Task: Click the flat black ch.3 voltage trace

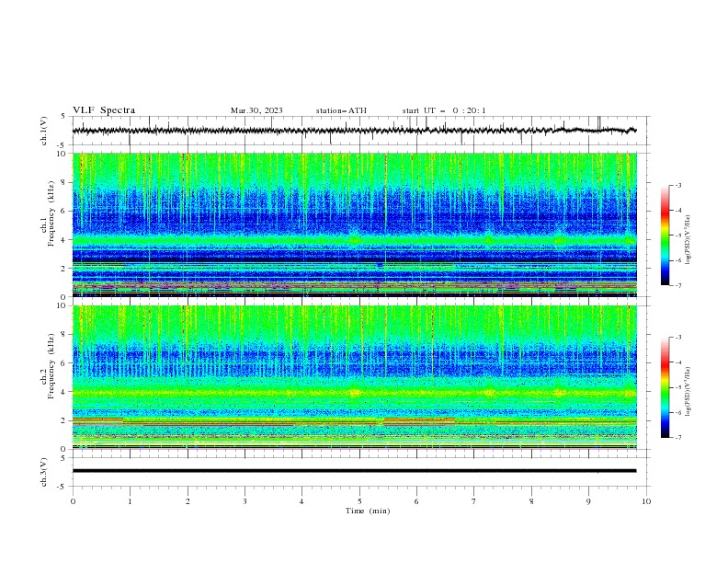Action: (x=355, y=471)
